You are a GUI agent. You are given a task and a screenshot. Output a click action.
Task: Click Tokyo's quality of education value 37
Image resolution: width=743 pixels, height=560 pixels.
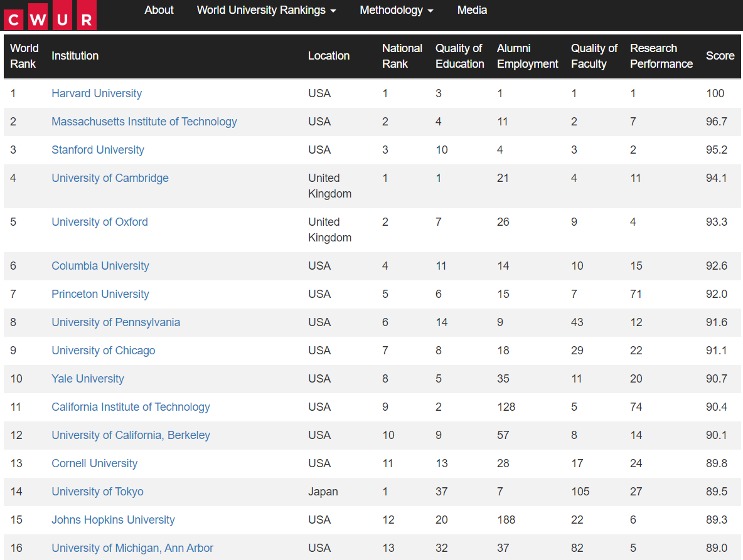pos(442,492)
